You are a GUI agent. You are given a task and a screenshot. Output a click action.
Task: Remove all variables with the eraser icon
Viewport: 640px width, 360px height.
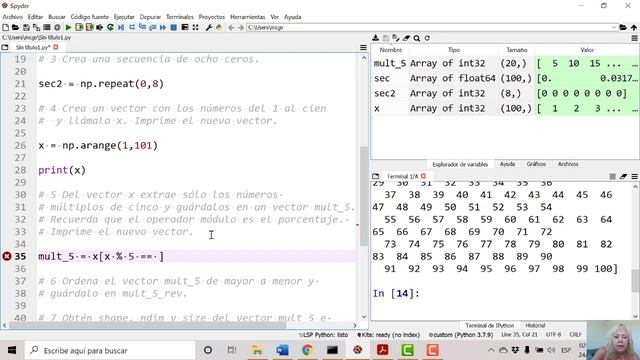[x=406, y=38]
